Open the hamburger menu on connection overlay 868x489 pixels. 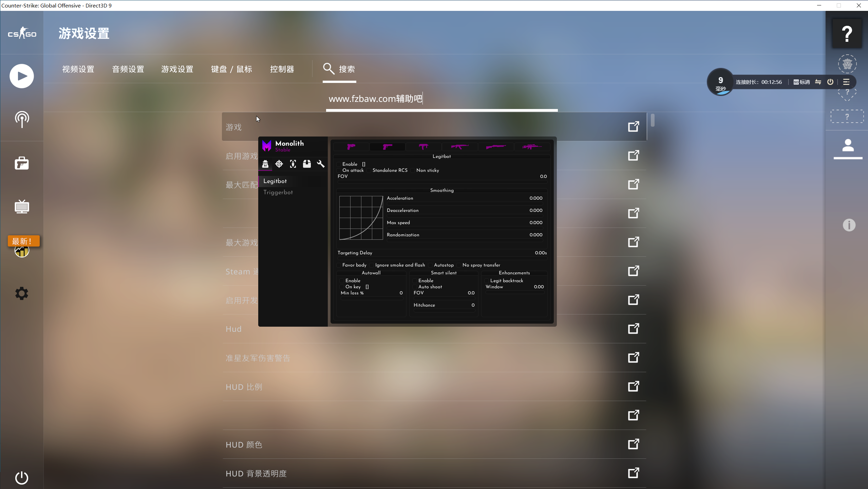pos(846,82)
